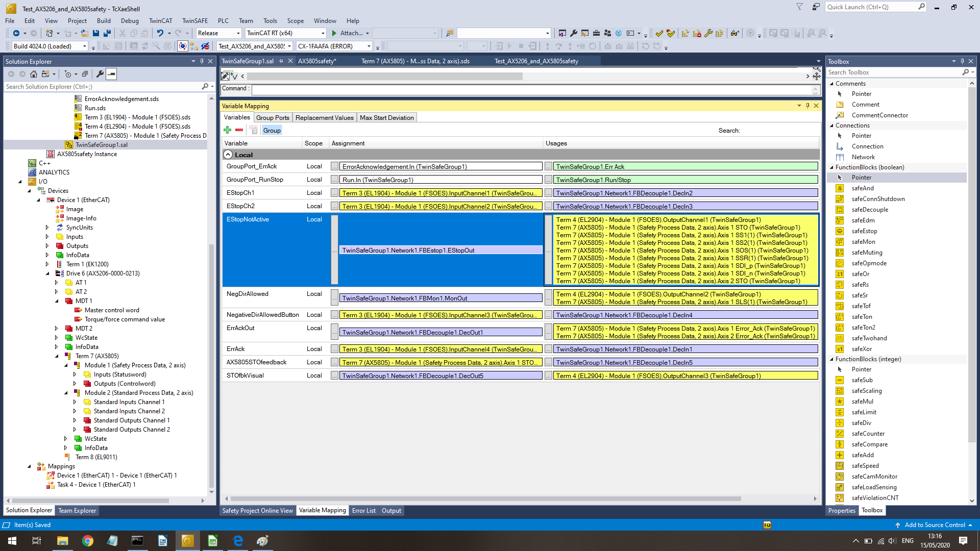Click the Save All toolbar icon
This screenshot has width=980, height=551.
(x=107, y=33)
